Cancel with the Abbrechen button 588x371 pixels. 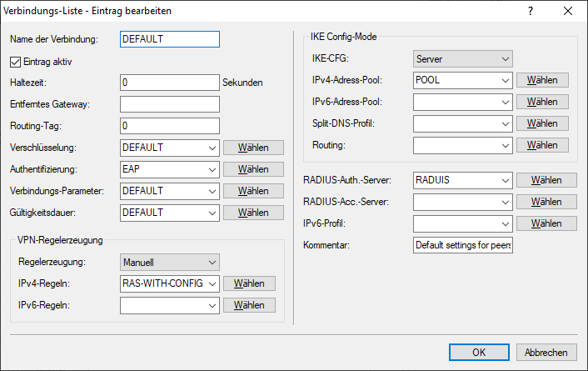coord(546,353)
